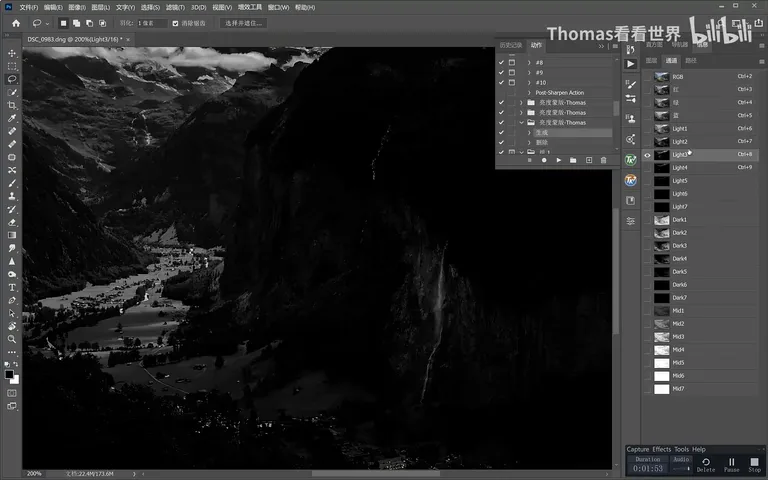Expand Post-Sharpen Action steps
768x480 pixels.
tap(529, 93)
